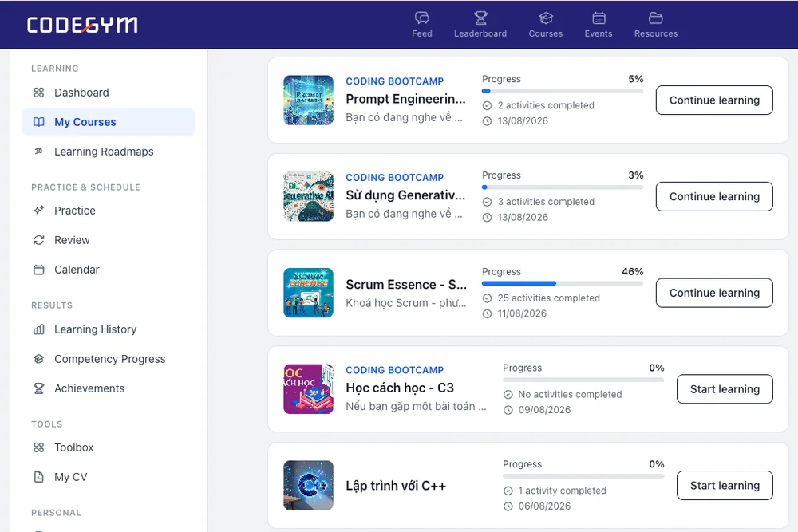The width and height of the screenshot is (798, 532).
Task: Click the 46% progress value
Action: pos(632,272)
